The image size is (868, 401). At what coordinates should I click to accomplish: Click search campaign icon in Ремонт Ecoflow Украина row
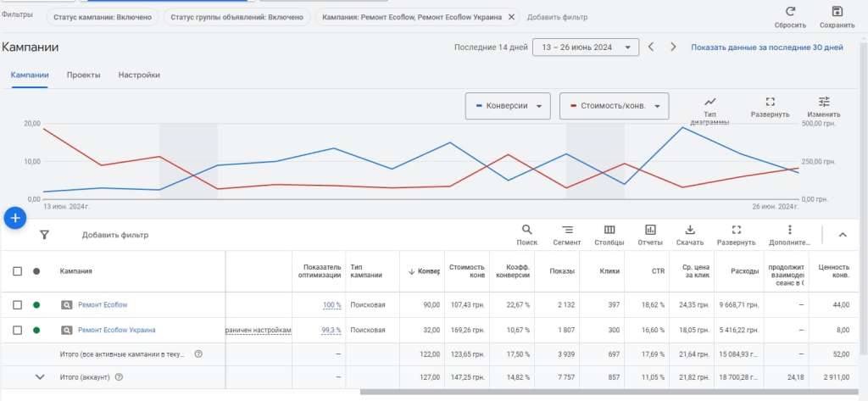pyautogui.click(x=66, y=330)
